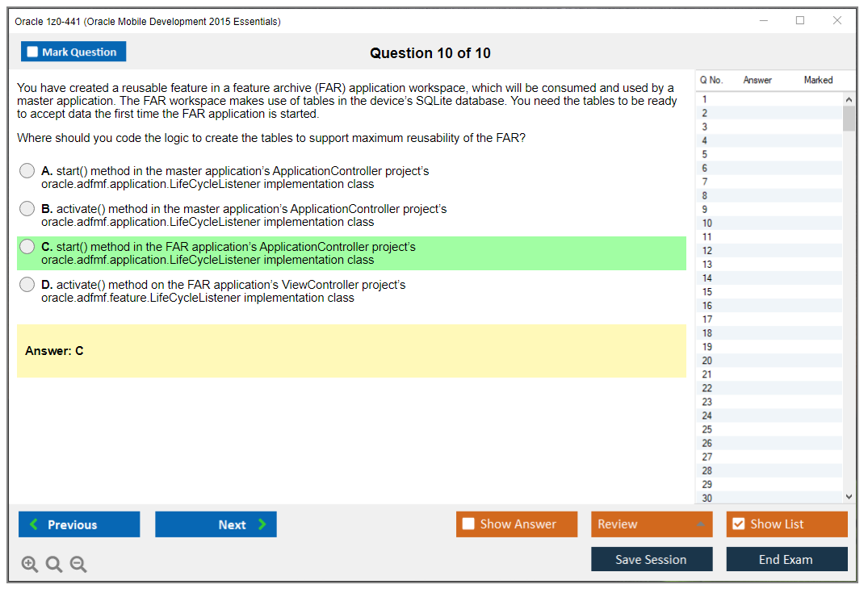Enable the Show Answer checkbox

[x=468, y=524]
